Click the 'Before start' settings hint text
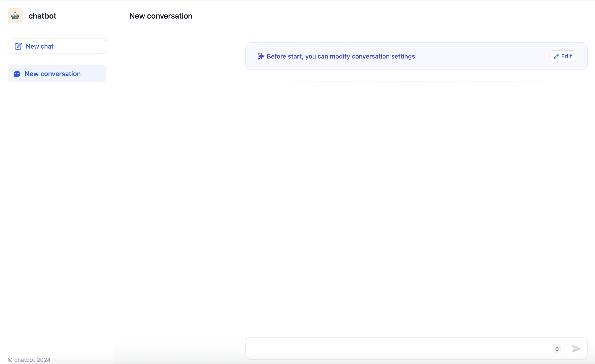The width and height of the screenshot is (595, 364). (341, 56)
